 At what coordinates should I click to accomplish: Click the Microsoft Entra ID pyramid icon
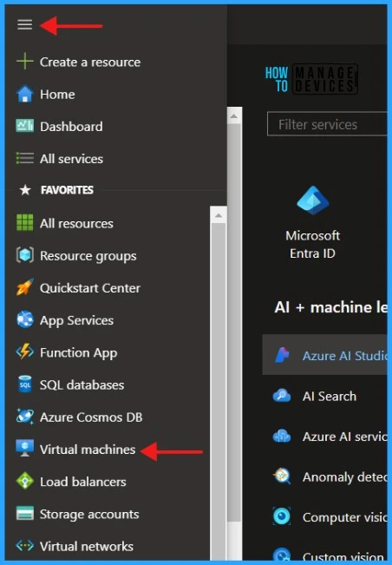[x=313, y=200]
